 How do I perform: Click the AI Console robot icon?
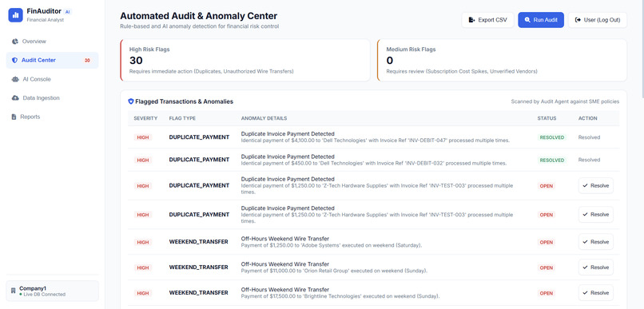point(15,79)
